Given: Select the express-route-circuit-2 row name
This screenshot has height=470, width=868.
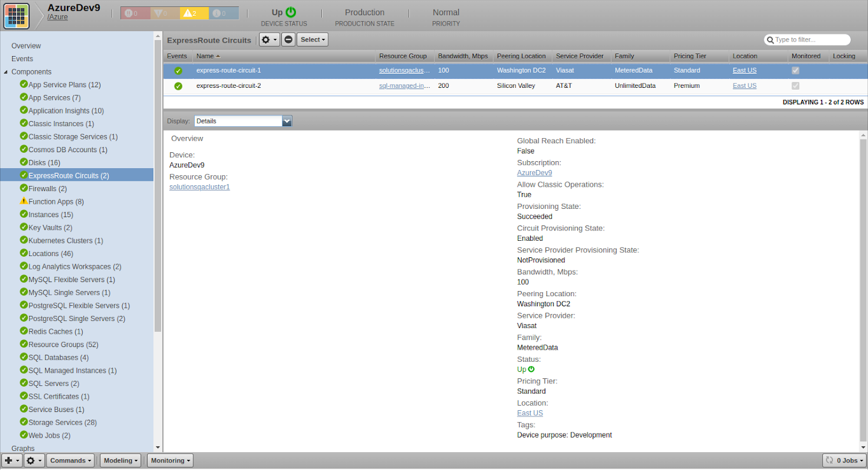Looking at the screenshot, I should pyautogui.click(x=228, y=86).
